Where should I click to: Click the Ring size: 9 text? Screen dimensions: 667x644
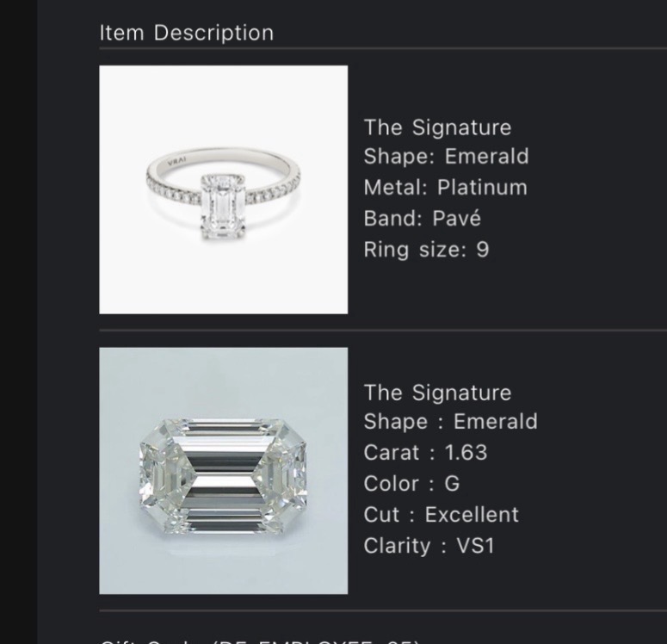coord(426,250)
